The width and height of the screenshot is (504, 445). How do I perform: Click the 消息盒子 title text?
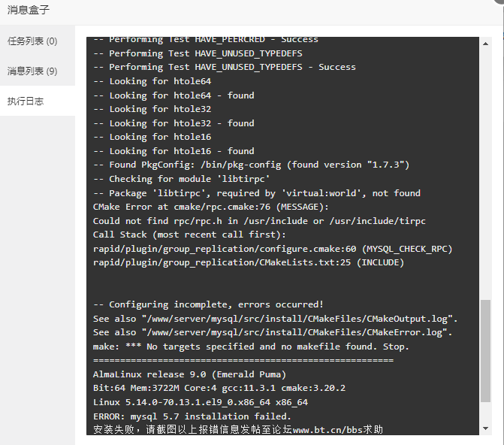tap(29, 10)
